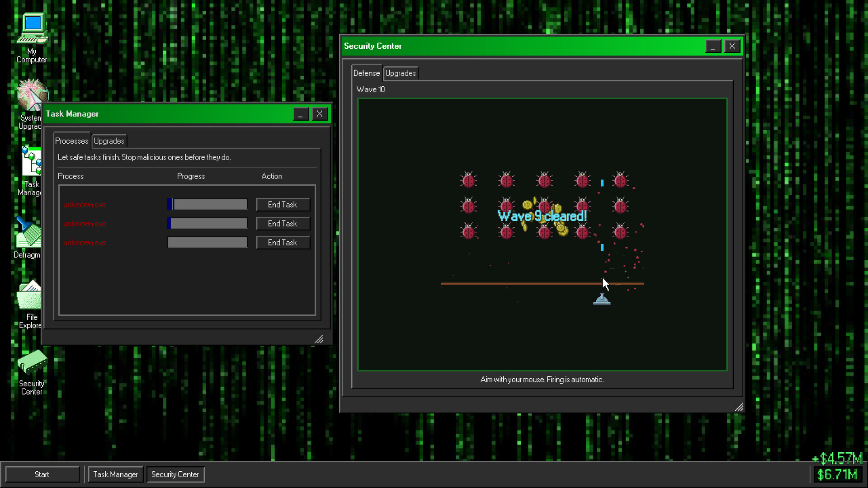Click the third unknown.exe progress bar
Viewport: 868px width, 488px height.
(x=207, y=243)
